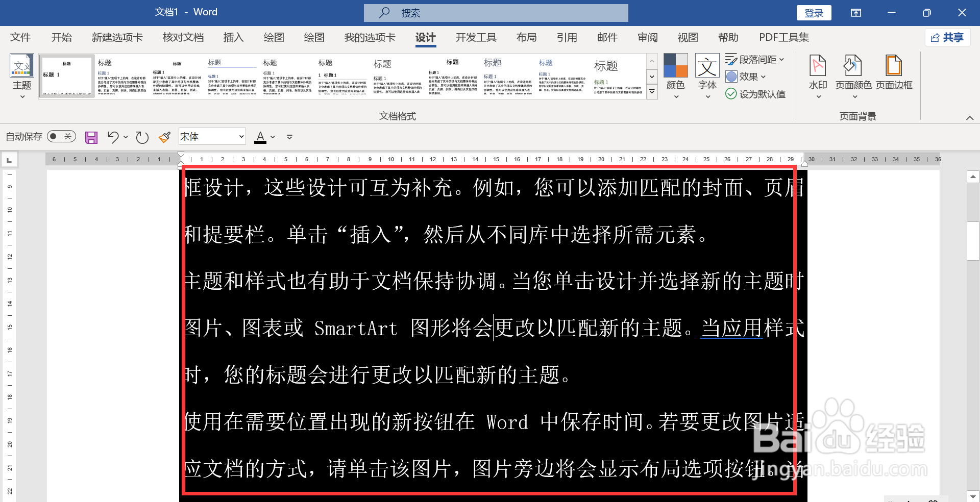Open the ribbon display options icon
This screenshot has height=502, width=980.
coord(856,13)
